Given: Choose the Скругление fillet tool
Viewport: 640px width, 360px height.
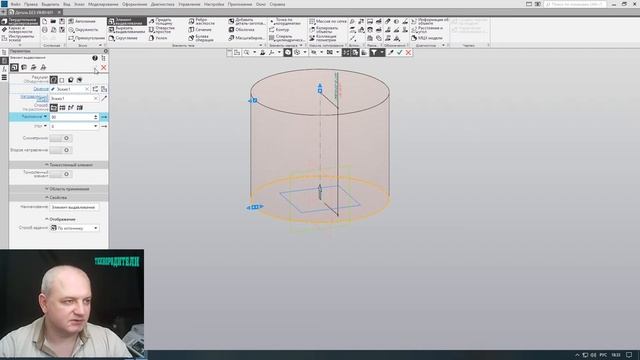Looking at the screenshot, I should [x=123, y=38].
